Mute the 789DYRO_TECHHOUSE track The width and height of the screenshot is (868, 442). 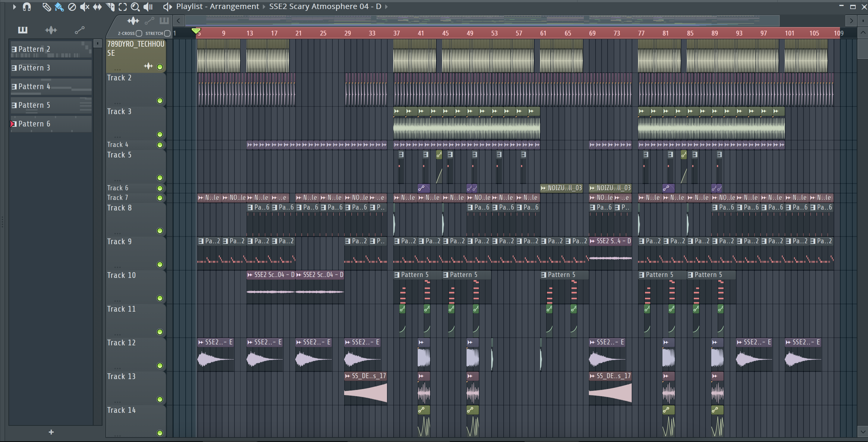[160, 67]
